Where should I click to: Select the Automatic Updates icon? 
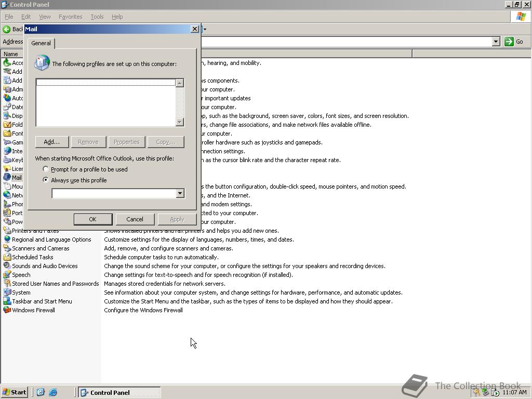7,98
